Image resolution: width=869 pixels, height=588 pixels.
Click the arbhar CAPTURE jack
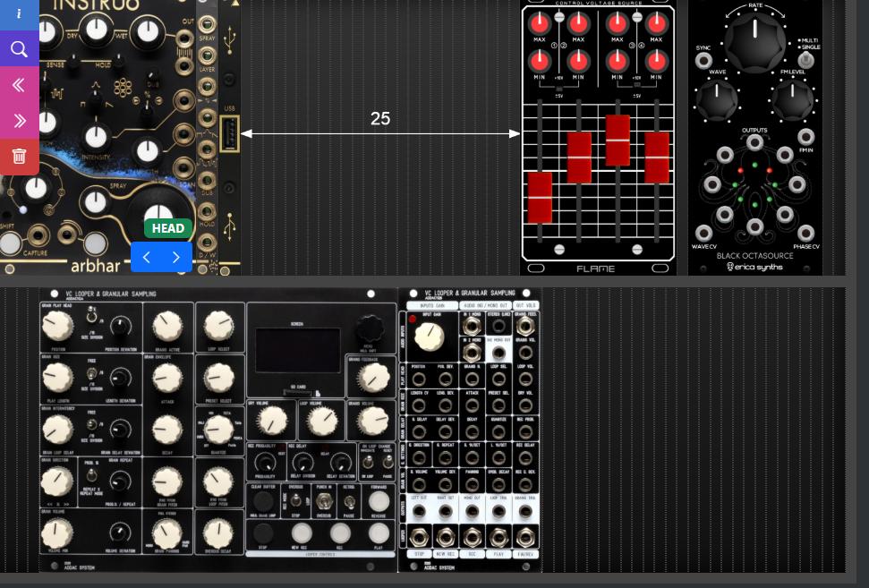click(38, 236)
